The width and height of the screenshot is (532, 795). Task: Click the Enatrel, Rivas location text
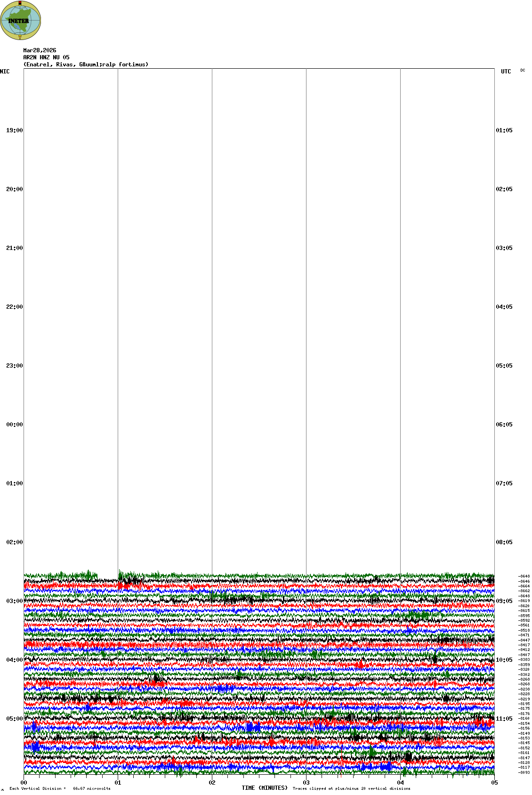click(86, 64)
